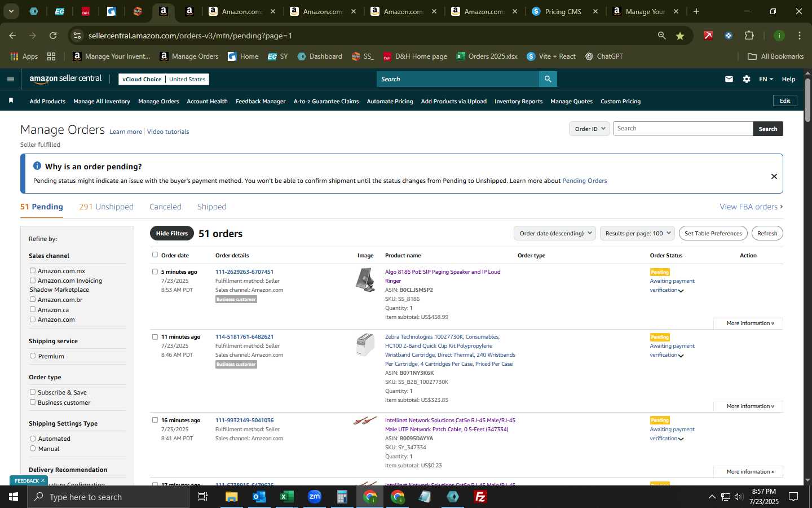
Task: Click the Refresh orders button
Action: coord(767,233)
